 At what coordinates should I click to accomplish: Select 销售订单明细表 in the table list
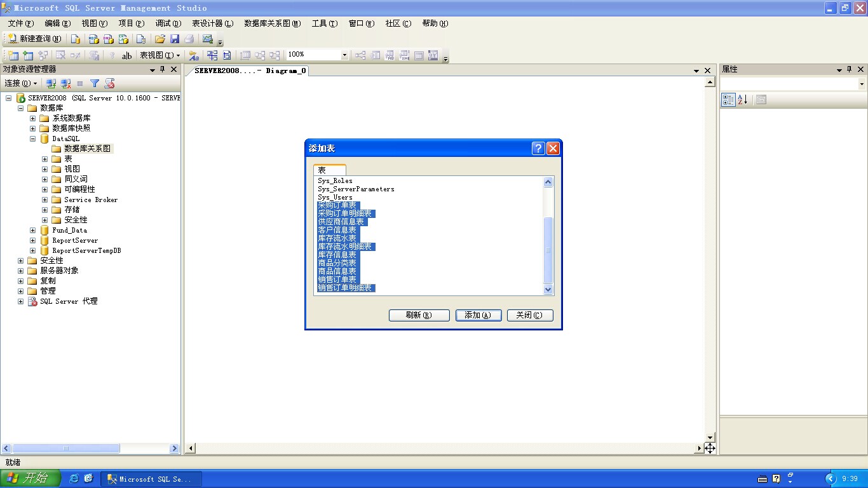(x=346, y=288)
